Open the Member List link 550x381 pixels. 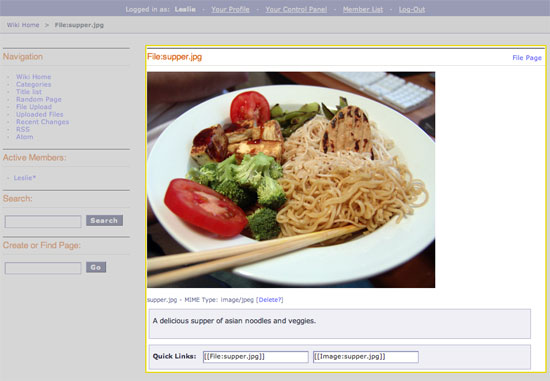[363, 9]
